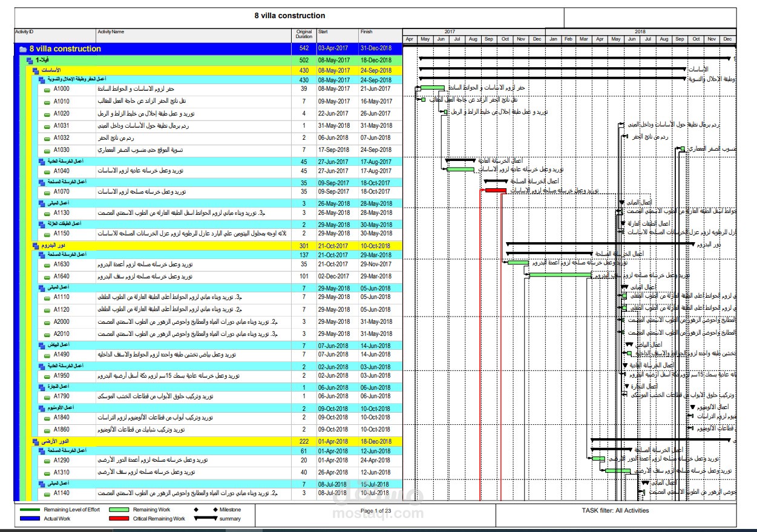Click the green Gantt bar for A1630

518,263
